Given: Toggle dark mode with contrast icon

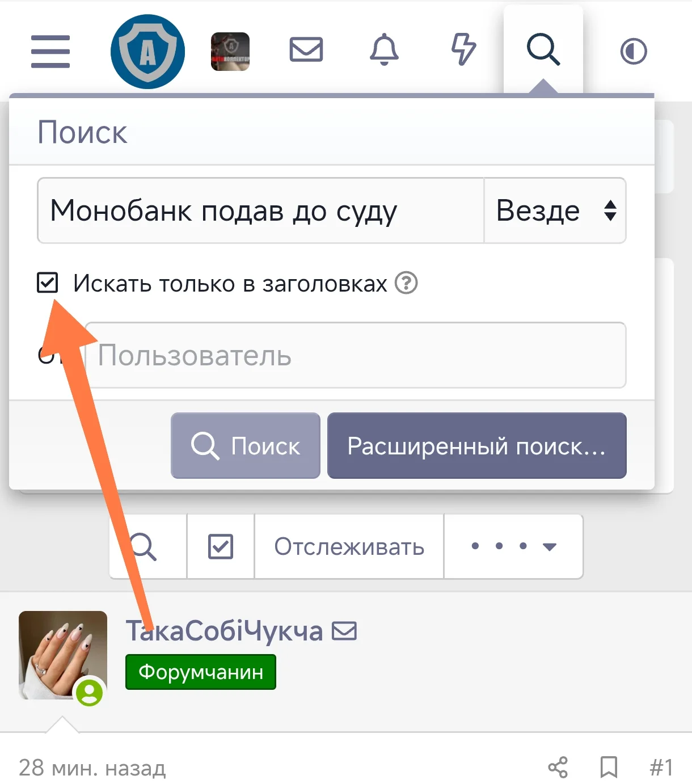Looking at the screenshot, I should coord(633,50).
